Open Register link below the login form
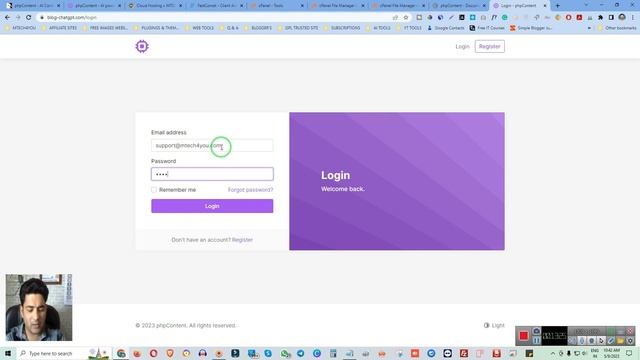 click(242, 240)
